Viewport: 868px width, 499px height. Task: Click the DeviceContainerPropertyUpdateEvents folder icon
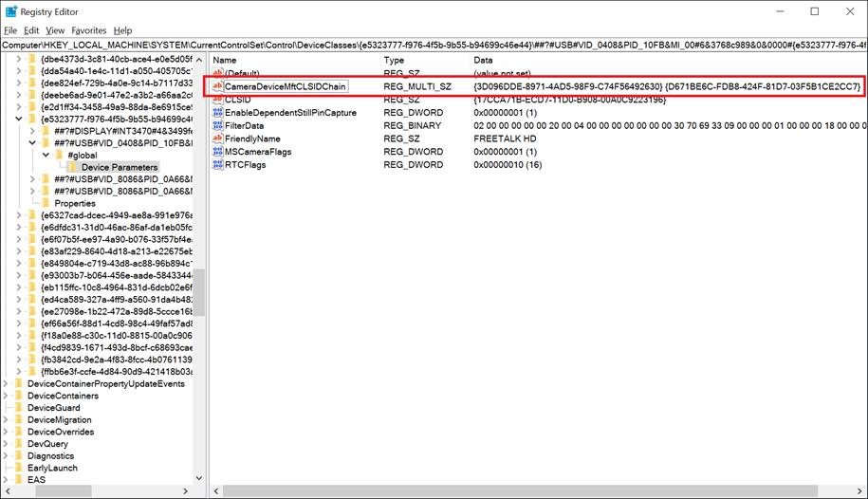point(19,384)
